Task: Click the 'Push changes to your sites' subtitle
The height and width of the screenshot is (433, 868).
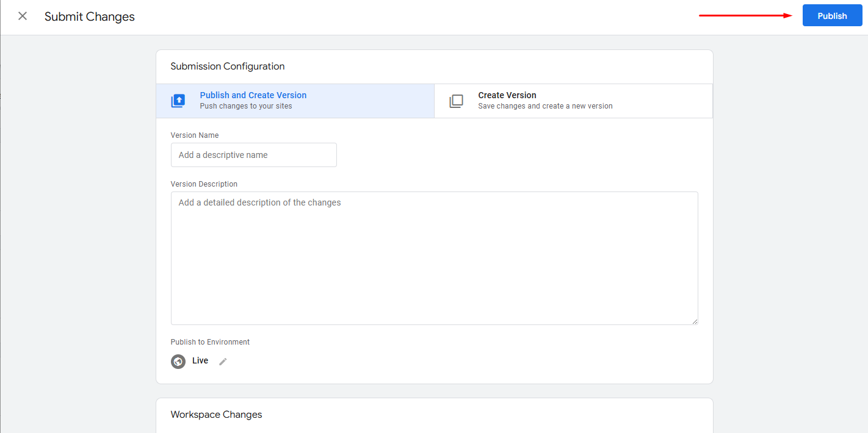Action: (x=246, y=106)
